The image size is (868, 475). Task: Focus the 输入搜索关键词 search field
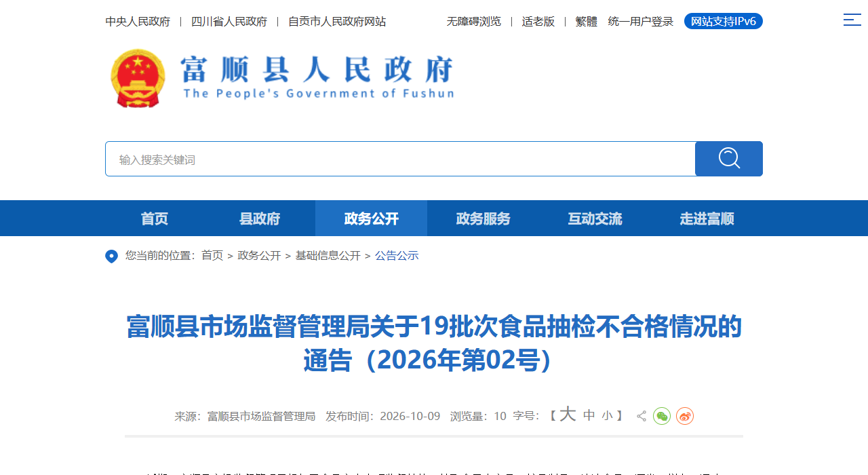point(400,159)
